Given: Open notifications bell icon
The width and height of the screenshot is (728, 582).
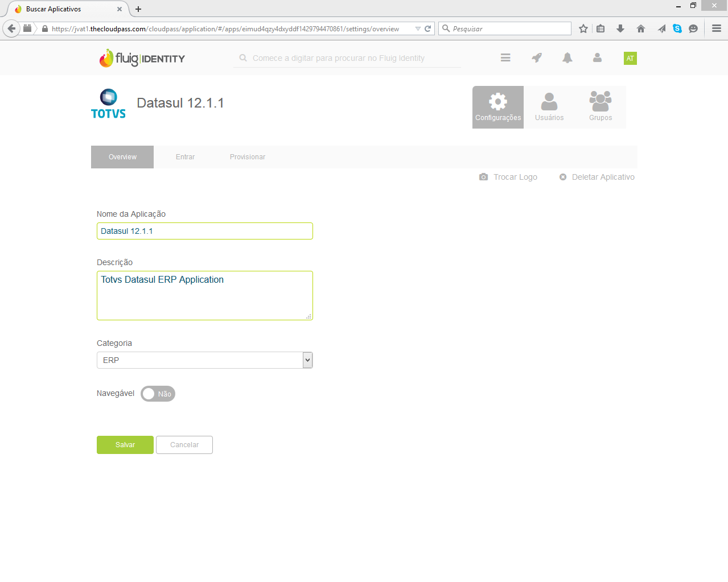Looking at the screenshot, I should click(567, 58).
